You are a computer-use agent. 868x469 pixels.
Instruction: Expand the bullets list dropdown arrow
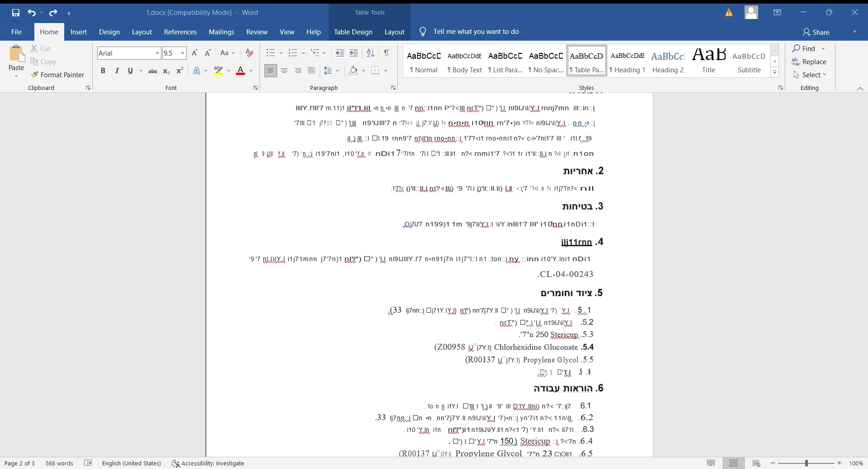click(x=281, y=53)
